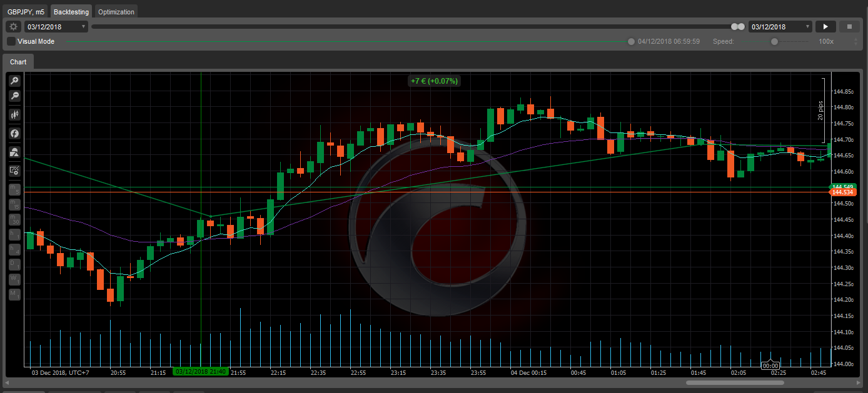Click the 03/12/2018 21:40 time marker
Image resolution: width=868 pixels, height=393 pixels.
coord(200,372)
